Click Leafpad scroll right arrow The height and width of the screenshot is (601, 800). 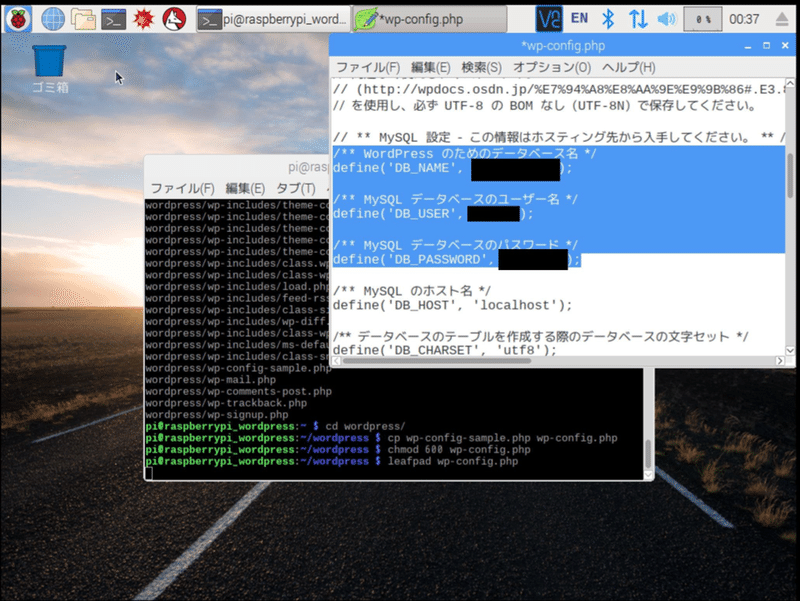click(780, 361)
